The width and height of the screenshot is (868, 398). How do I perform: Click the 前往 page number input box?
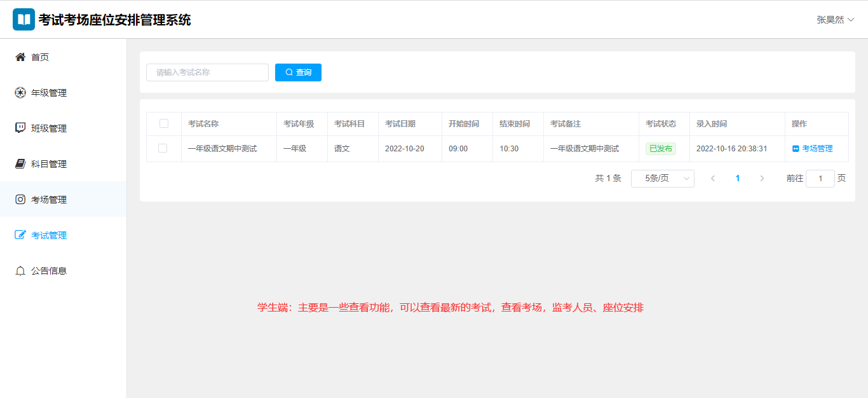pos(820,179)
